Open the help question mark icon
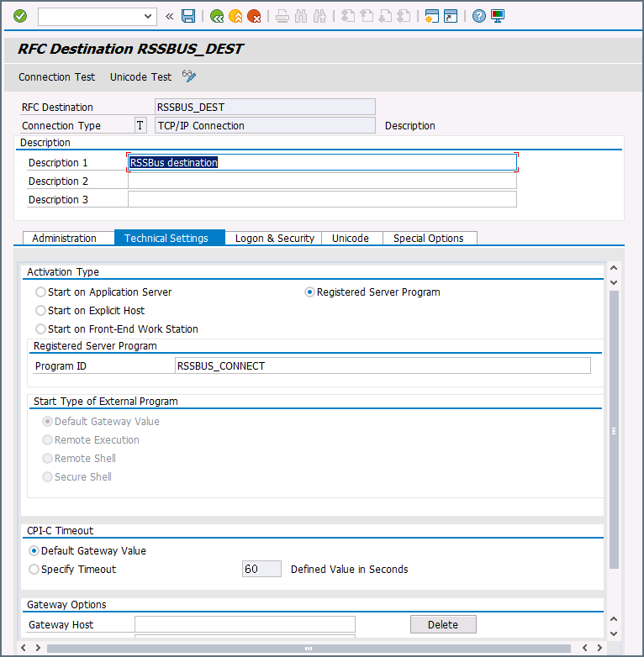644x657 pixels. point(479,16)
